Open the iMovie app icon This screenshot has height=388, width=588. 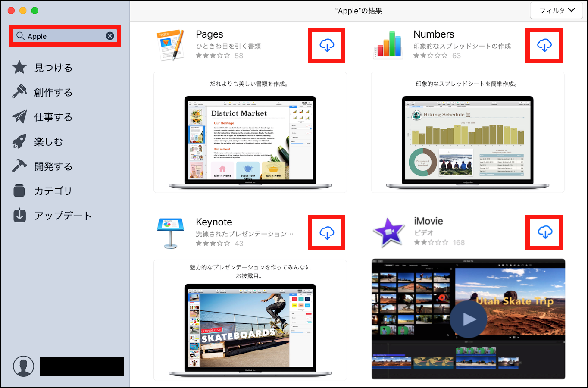coord(389,233)
